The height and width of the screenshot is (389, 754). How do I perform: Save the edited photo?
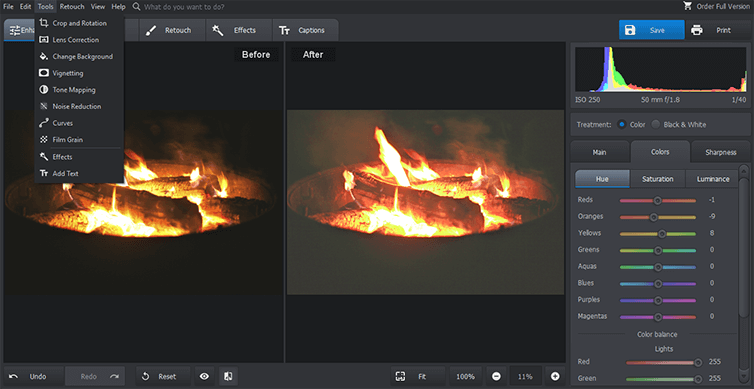652,30
